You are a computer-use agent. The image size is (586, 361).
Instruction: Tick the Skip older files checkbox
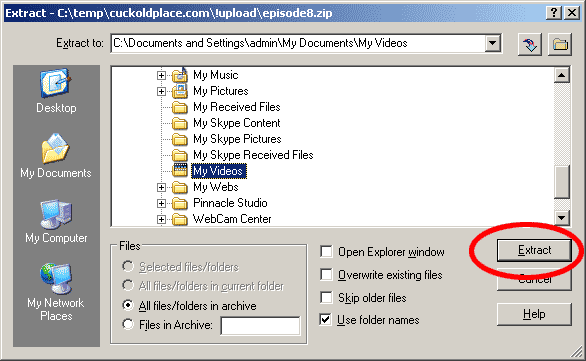coord(326,298)
